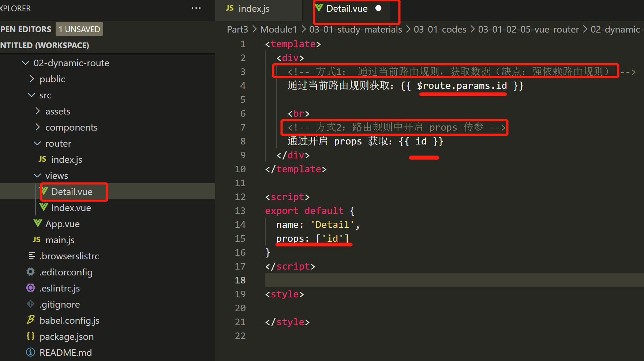The image size is (644, 361).
Task: Click the opening <style> tag
Action: [x=285, y=294]
